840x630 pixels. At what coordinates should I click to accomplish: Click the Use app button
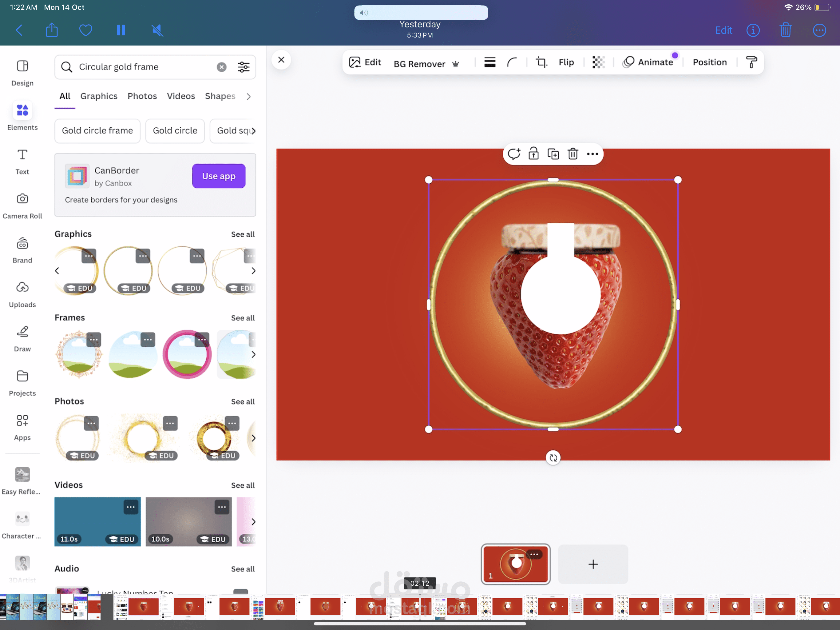[218, 176]
